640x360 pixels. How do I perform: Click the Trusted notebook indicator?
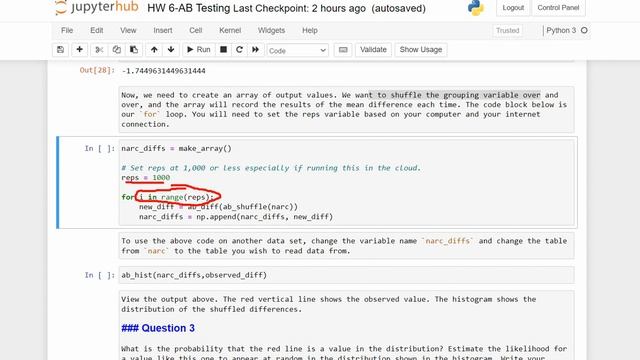pyautogui.click(x=508, y=31)
